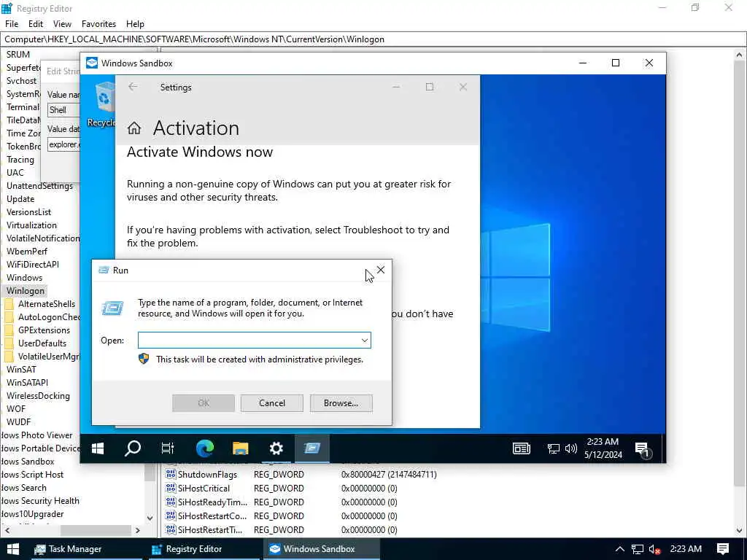Open File Explorer from the sandbox taskbar
This screenshot has height=560, width=747.
[x=241, y=448]
